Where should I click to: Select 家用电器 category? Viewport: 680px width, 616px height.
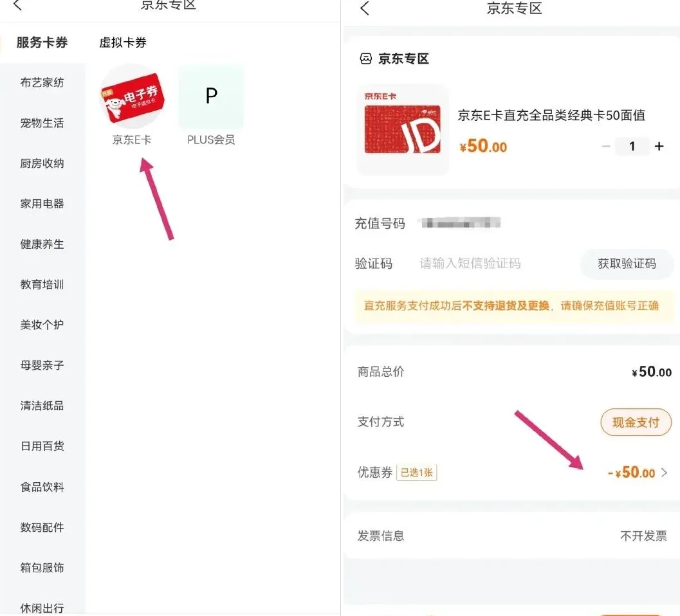pos(42,204)
